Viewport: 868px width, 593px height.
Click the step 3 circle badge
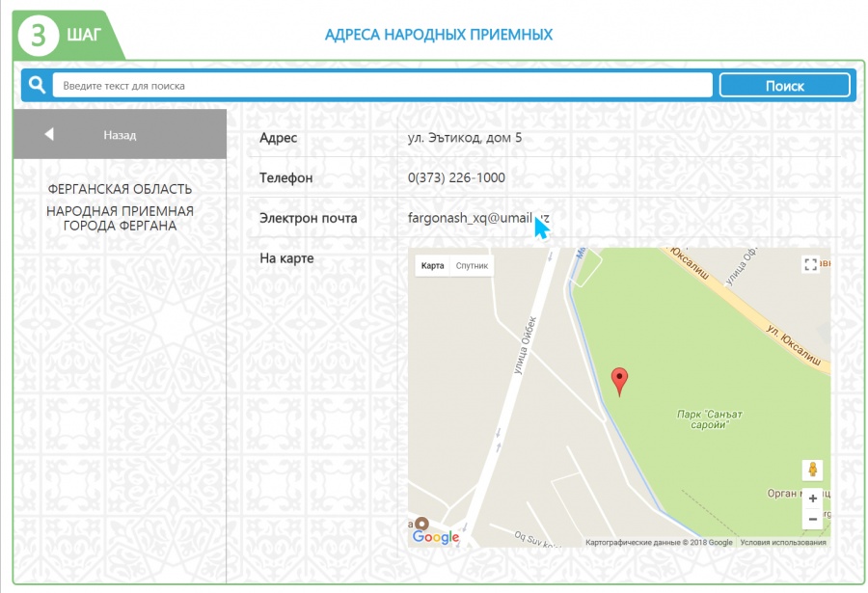click(x=39, y=36)
